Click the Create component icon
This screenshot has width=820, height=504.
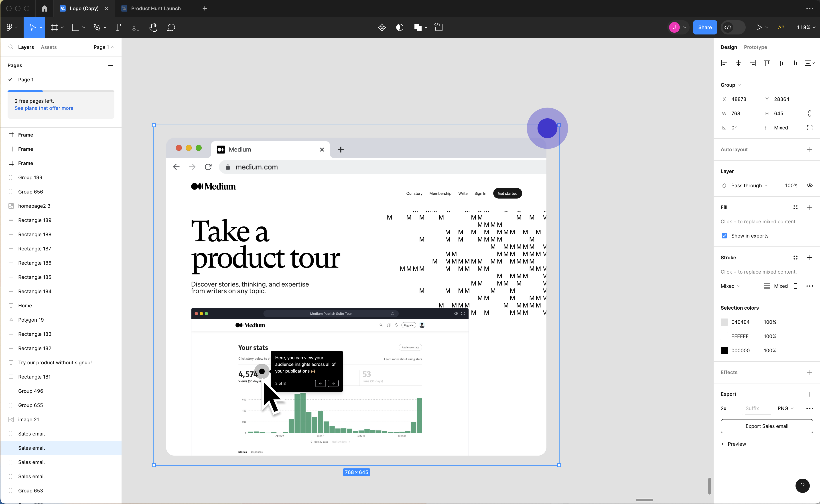tap(382, 27)
